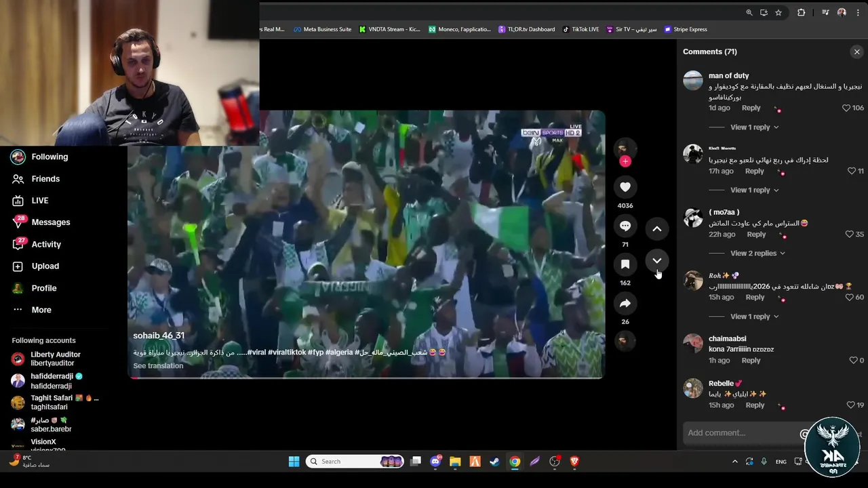Open Taghit Safari following account
Screen dimensions: 868x488
tap(54, 403)
